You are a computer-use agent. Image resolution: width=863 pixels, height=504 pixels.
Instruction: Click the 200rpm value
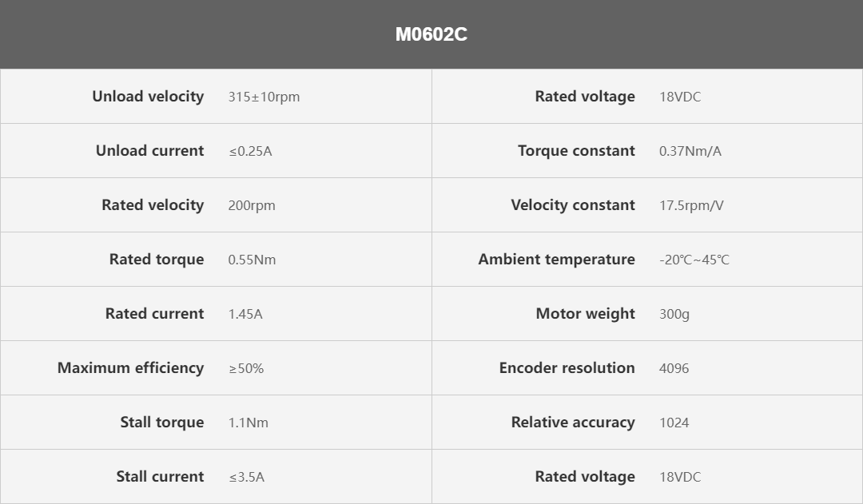tap(252, 206)
